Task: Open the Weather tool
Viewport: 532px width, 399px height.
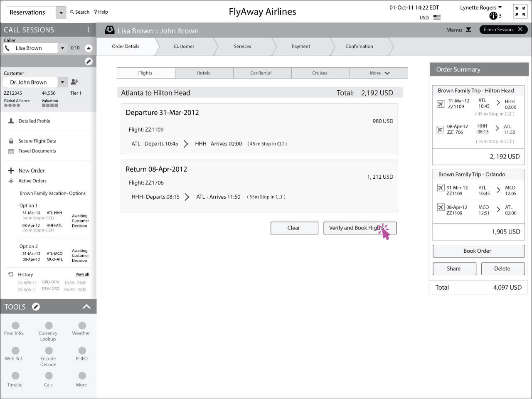Action: tap(82, 326)
